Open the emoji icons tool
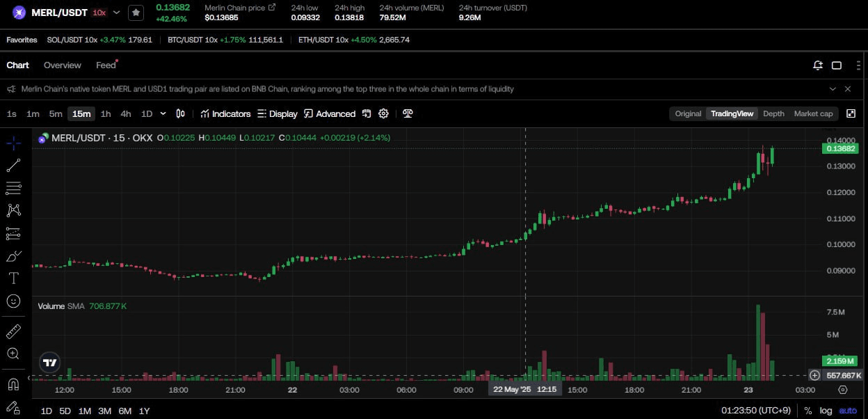 click(x=13, y=301)
